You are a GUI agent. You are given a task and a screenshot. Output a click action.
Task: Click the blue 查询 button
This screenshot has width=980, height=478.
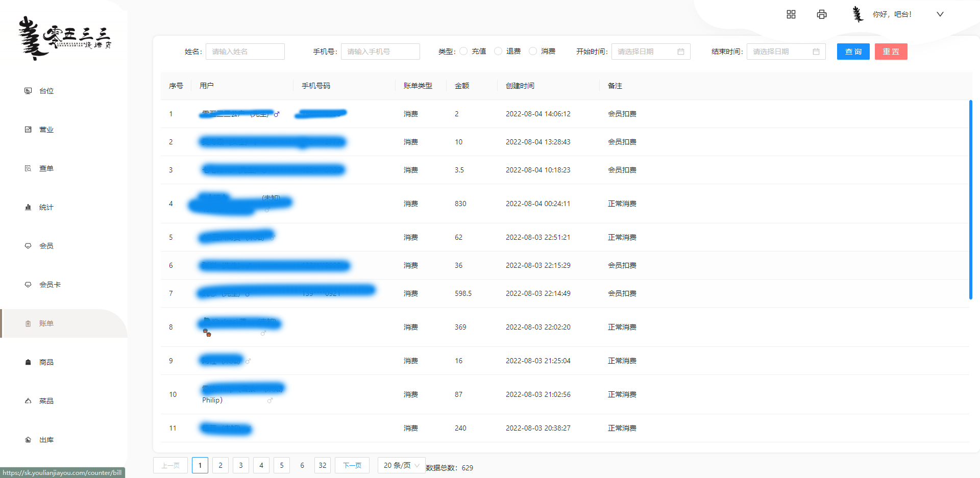853,52
